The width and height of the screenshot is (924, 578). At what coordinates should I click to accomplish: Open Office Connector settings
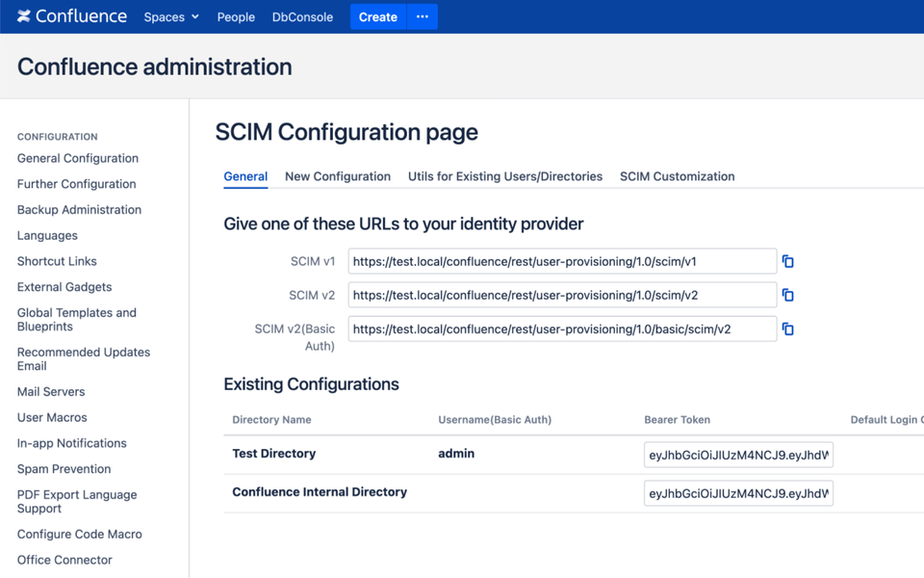(x=64, y=560)
